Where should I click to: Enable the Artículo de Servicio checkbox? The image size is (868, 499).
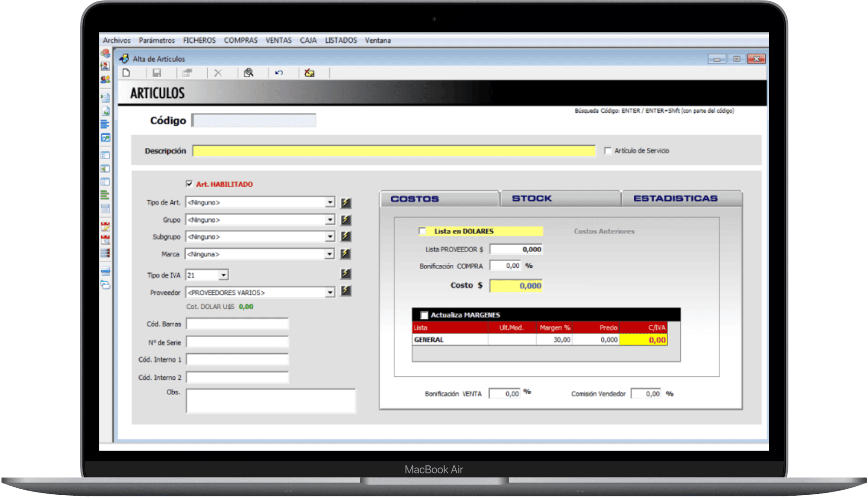point(608,151)
